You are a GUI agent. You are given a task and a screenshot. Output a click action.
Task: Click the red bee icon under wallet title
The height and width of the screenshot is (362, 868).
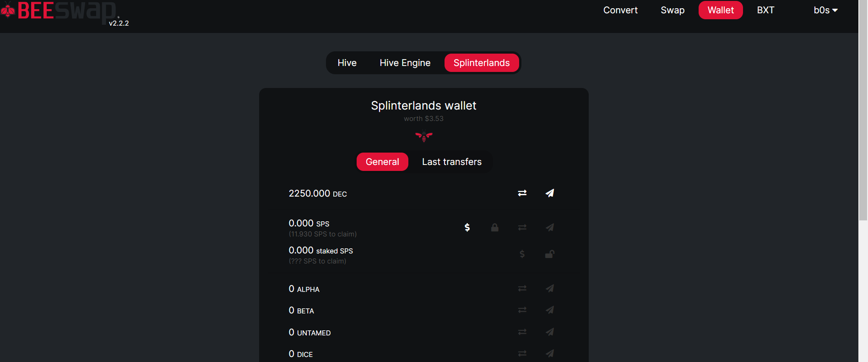click(x=424, y=136)
